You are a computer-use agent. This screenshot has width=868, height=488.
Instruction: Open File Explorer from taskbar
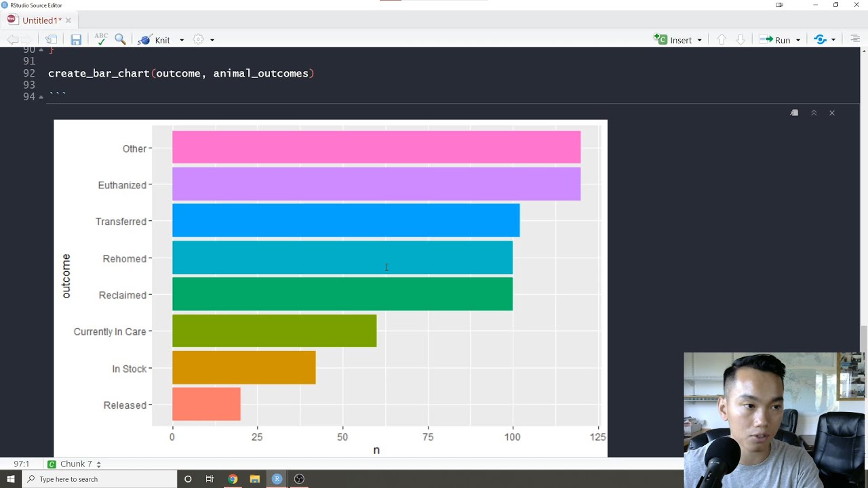[x=255, y=479]
